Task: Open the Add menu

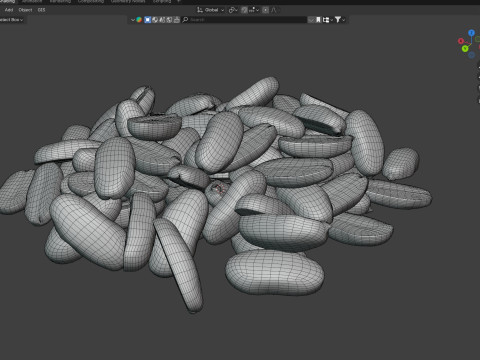Action: pyautogui.click(x=9, y=10)
